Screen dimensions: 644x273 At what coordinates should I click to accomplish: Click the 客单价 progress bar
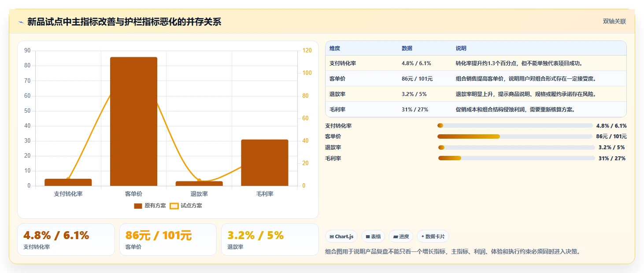(x=515, y=136)
